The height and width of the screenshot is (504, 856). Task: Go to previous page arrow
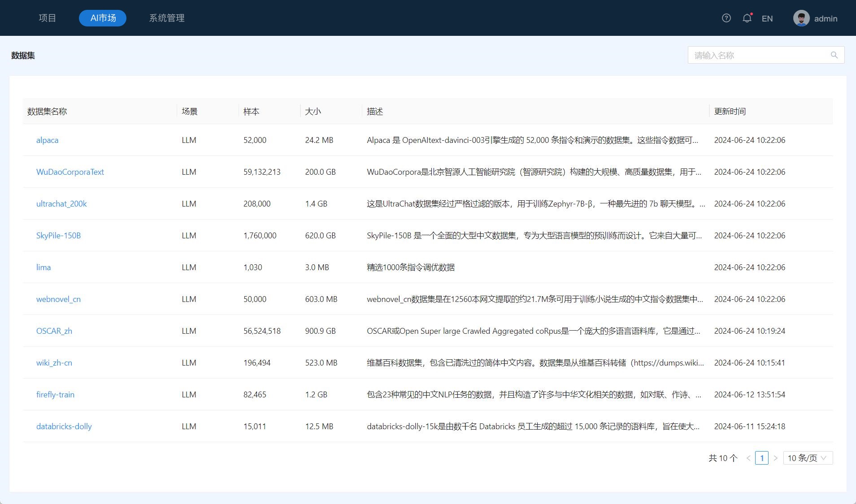click(x=748, y=458)
